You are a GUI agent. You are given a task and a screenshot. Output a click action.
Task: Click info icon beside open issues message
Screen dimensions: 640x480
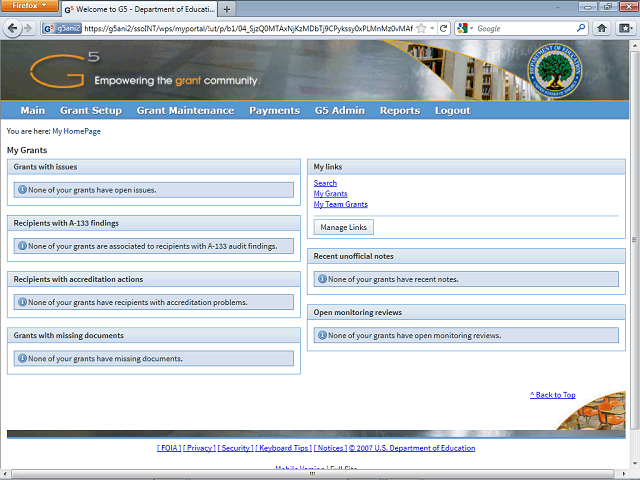[22, 190]
